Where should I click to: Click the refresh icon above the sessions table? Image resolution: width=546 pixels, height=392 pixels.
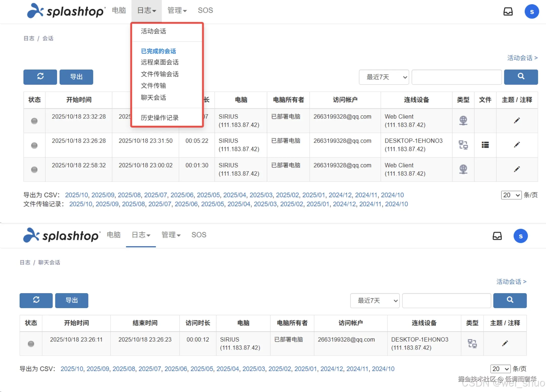(40, 77)
